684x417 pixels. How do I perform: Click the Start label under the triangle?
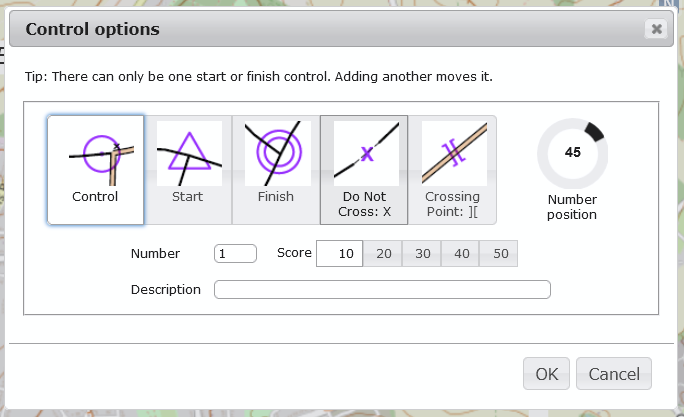pos(188,197)
